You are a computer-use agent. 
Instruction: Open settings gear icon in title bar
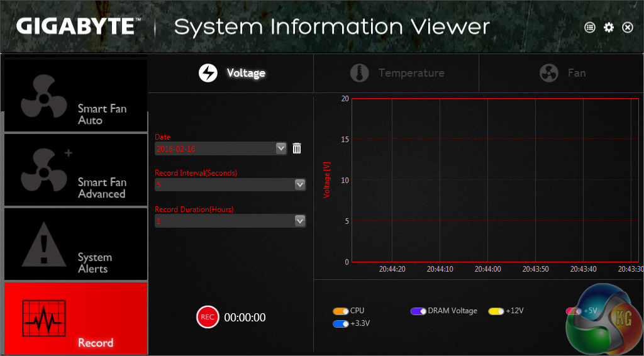pyautogui.click(x=609, y=28)
